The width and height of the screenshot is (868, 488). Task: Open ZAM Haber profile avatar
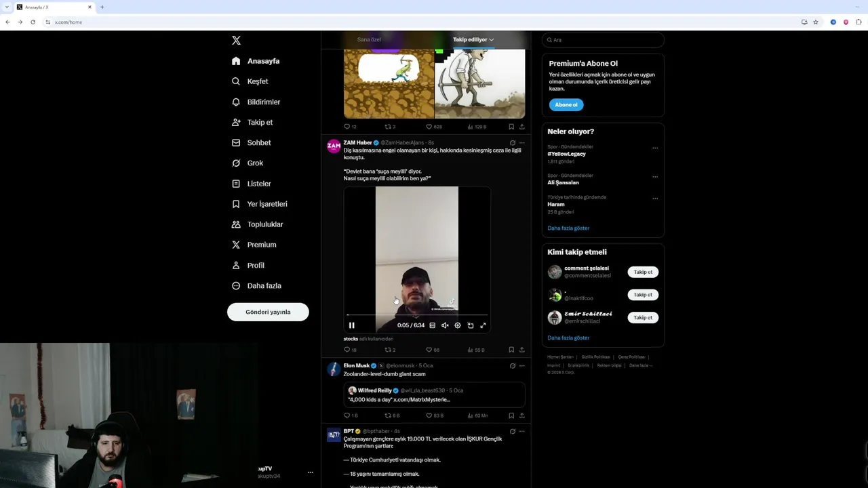pos(334,146)
